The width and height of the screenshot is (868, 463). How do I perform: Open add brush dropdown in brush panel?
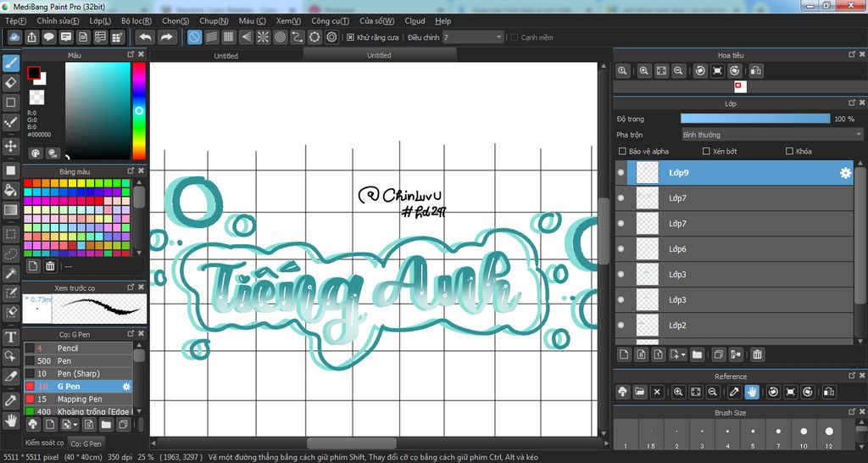point(75,425)
